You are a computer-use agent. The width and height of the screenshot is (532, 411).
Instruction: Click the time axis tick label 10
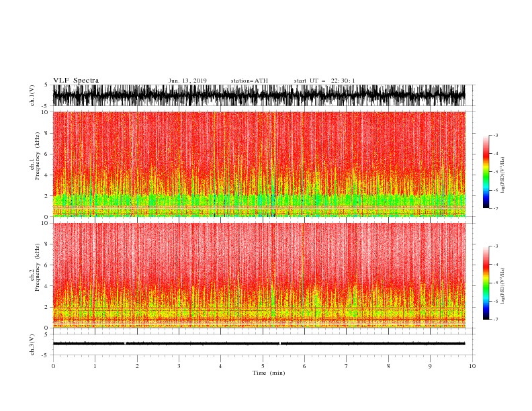coord(472,366)
